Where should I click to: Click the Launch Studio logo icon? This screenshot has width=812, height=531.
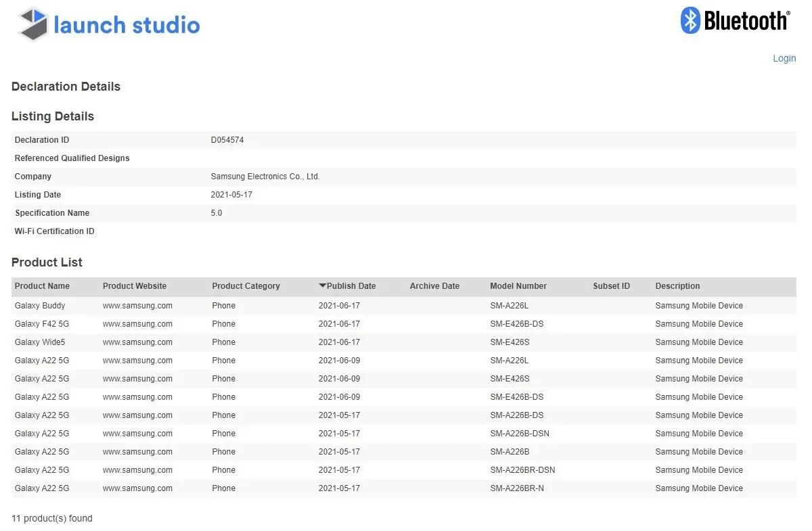[33, 24]
